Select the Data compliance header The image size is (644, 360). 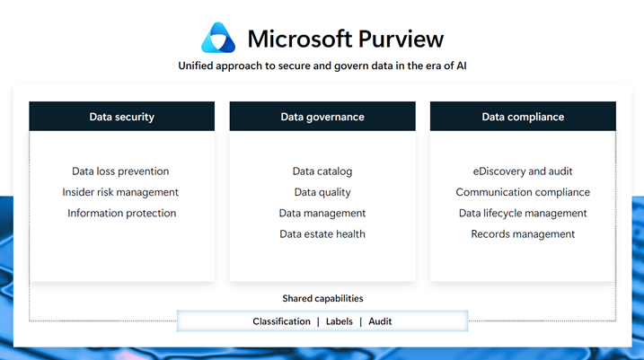click(x=523, y=117)
